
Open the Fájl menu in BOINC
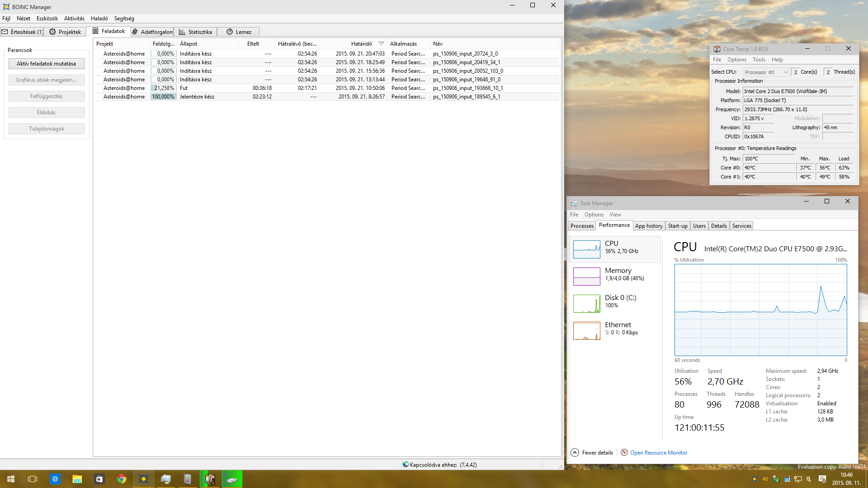[x=6, y=19]
